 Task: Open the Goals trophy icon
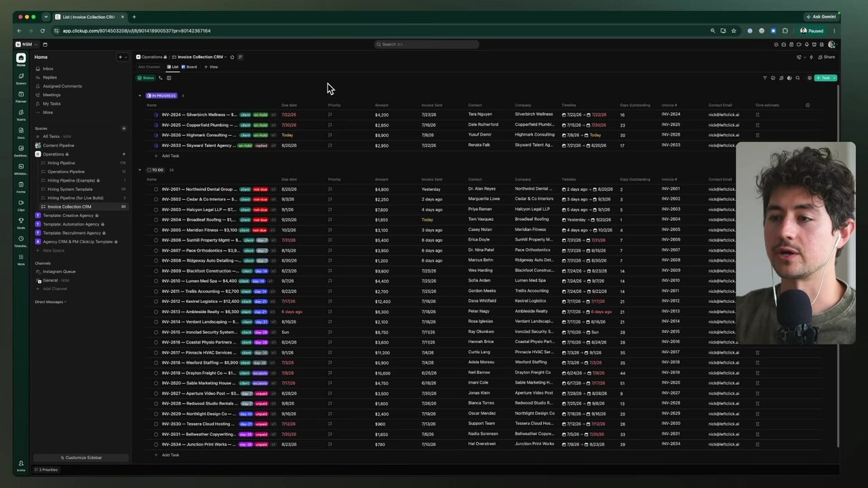point(21,222)
